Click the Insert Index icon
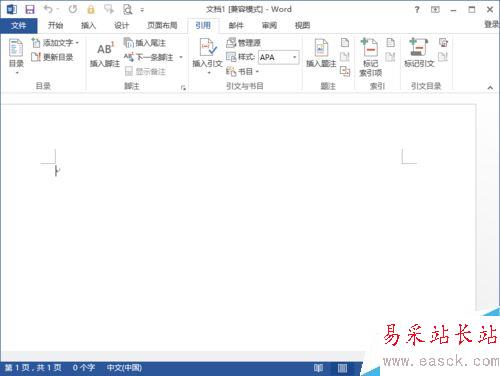 click(x=390, y=43)
